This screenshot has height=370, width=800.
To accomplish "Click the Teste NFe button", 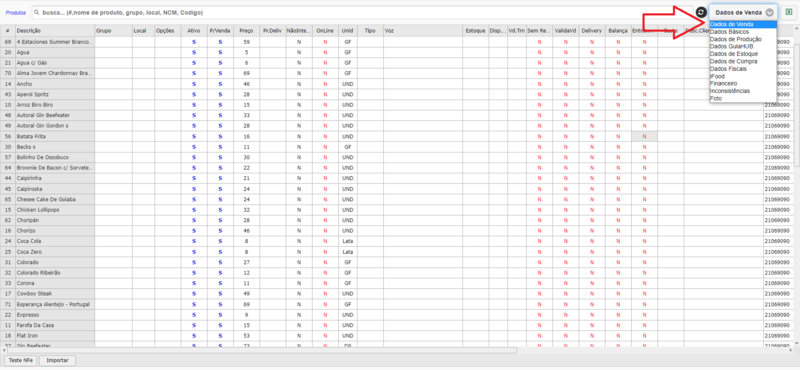I will click(20, 360).
